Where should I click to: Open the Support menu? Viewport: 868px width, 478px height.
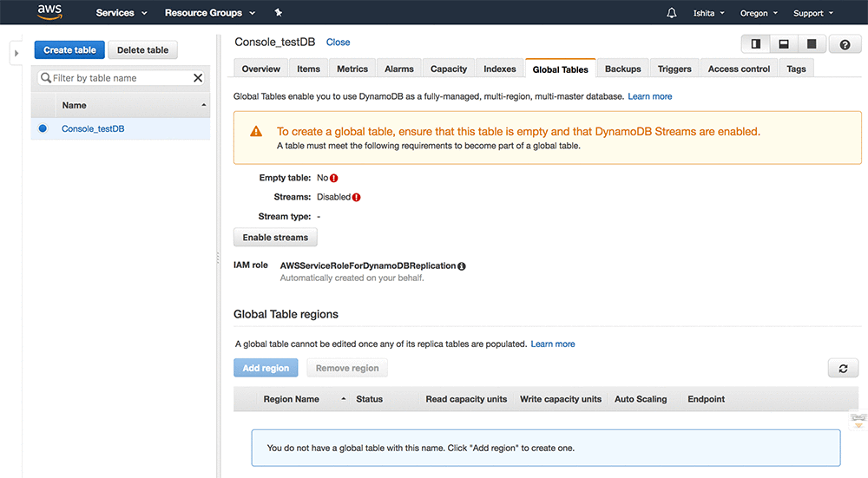click(x=813, y=13)
